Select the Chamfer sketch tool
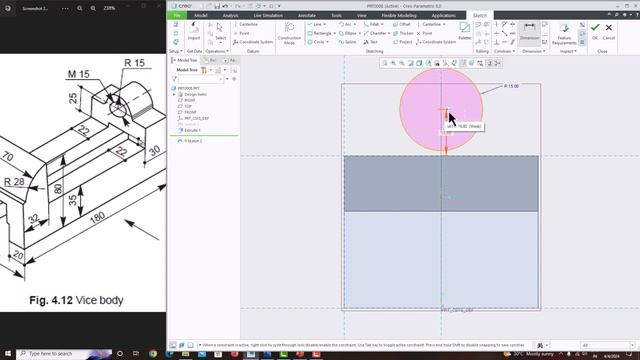 (x=375, y=33)
